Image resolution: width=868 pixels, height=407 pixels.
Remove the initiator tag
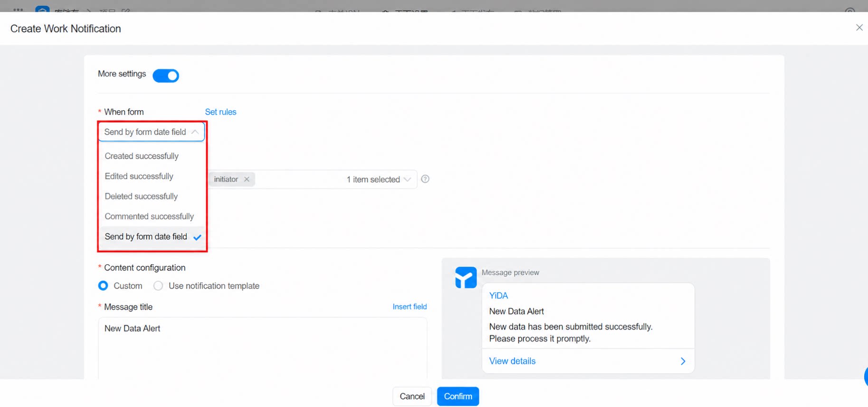[x=247, y=179]
